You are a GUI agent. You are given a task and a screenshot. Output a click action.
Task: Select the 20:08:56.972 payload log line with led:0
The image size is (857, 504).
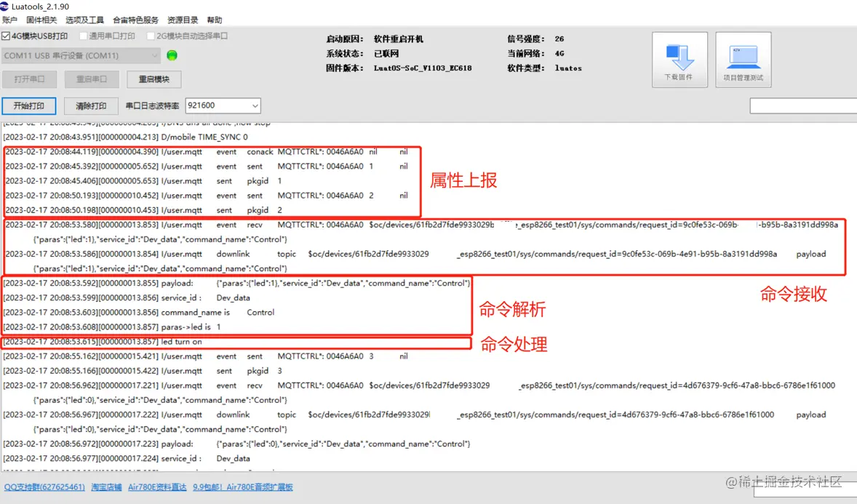pyautogui.click(x=236, y=444)
